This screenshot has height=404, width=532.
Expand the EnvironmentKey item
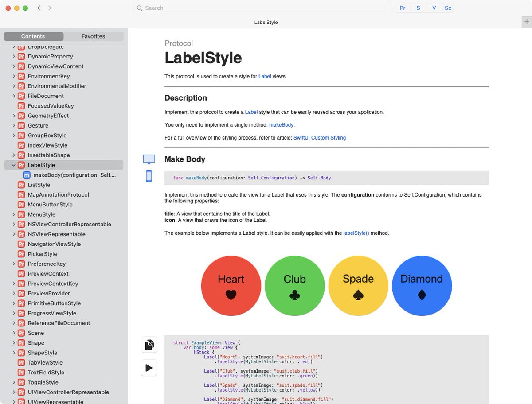tap(14, 76)
